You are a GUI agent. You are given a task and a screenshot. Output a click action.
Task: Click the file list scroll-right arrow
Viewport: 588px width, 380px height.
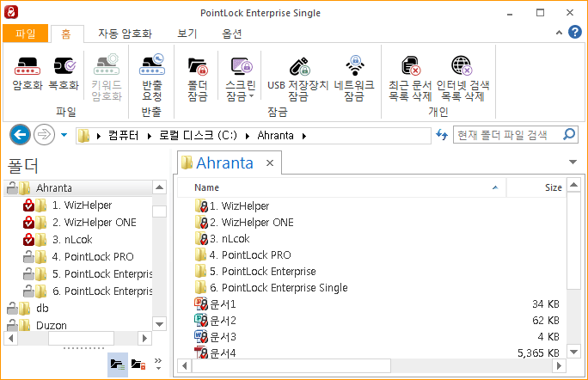(559, 365)
